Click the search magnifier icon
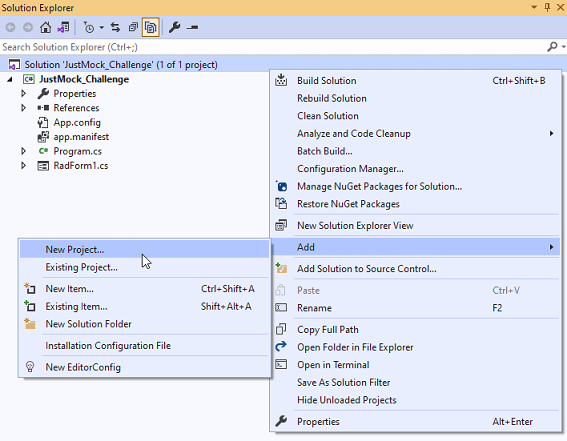This screenshot has height=441, width=567. pos(552,47)
